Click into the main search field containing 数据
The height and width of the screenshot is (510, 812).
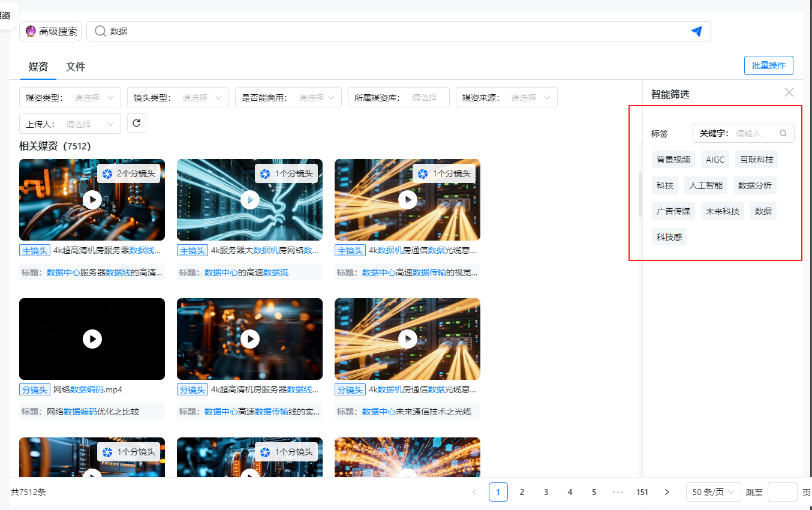399,31
